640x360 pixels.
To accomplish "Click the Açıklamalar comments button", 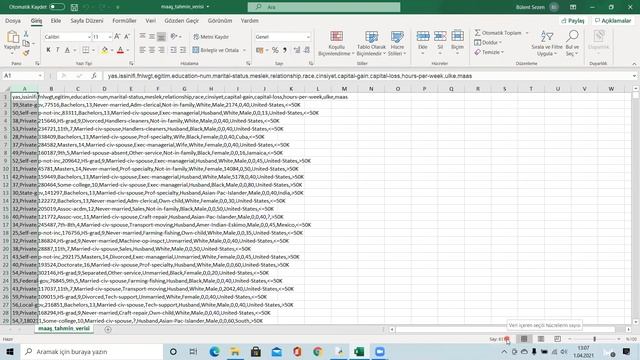I will (613, 20).
